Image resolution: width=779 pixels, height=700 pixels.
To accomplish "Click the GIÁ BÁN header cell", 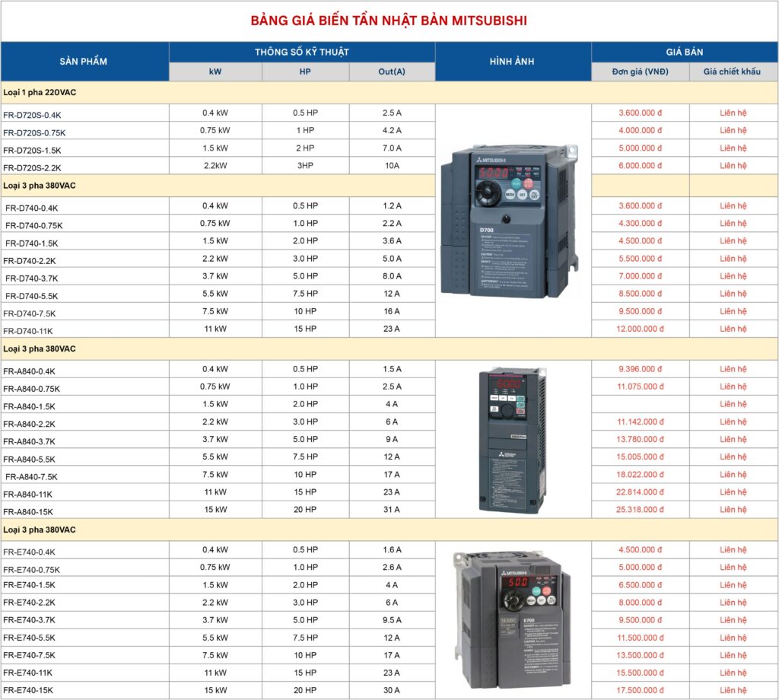I will tap(684, 52).
